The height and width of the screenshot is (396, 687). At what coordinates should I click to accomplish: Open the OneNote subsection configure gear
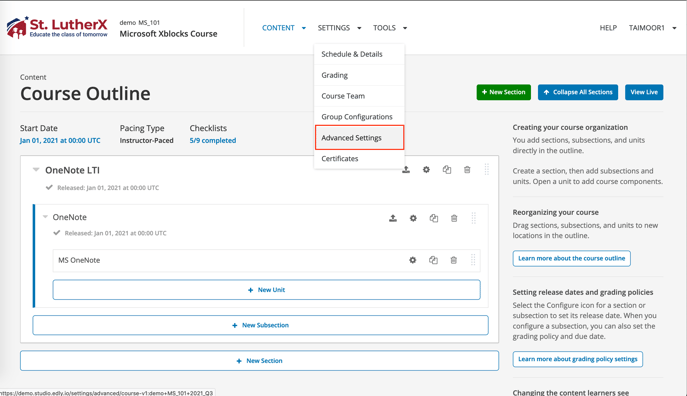click(x=413, y=218)
